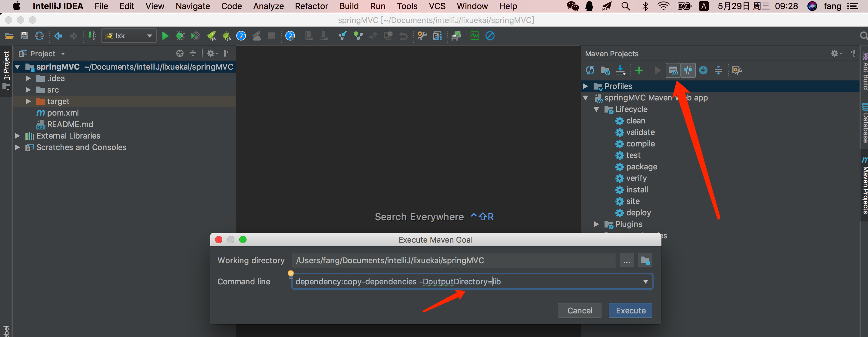Click Download Sources and Documentation icon

click(x=620, y=70)
